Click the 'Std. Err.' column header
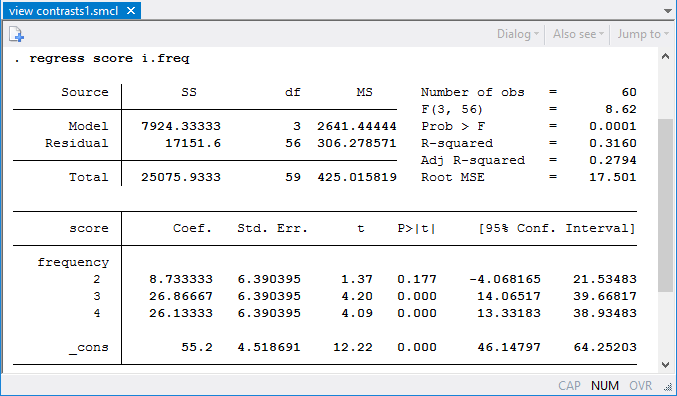 (272, 228)
